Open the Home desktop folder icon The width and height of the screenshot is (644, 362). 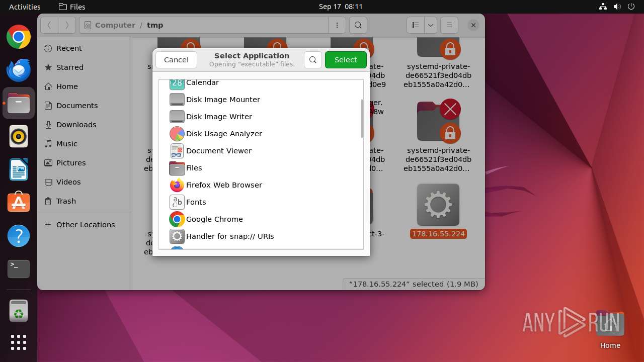coord(610,329)
